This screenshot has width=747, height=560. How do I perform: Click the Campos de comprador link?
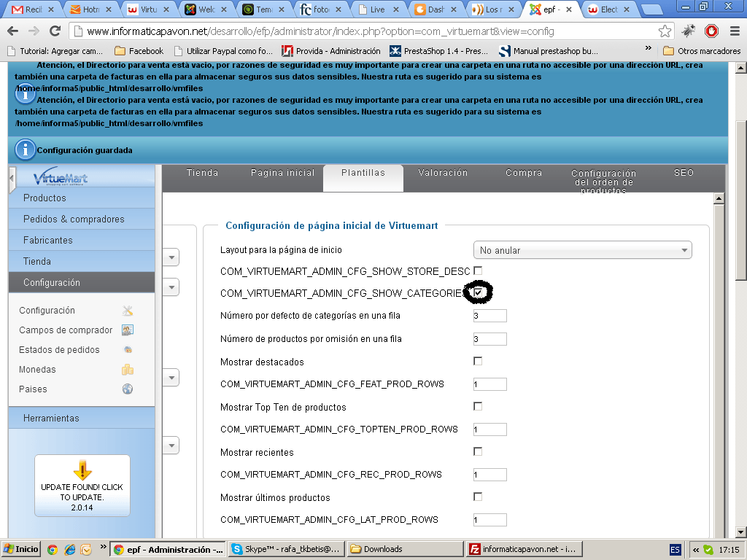66,330
